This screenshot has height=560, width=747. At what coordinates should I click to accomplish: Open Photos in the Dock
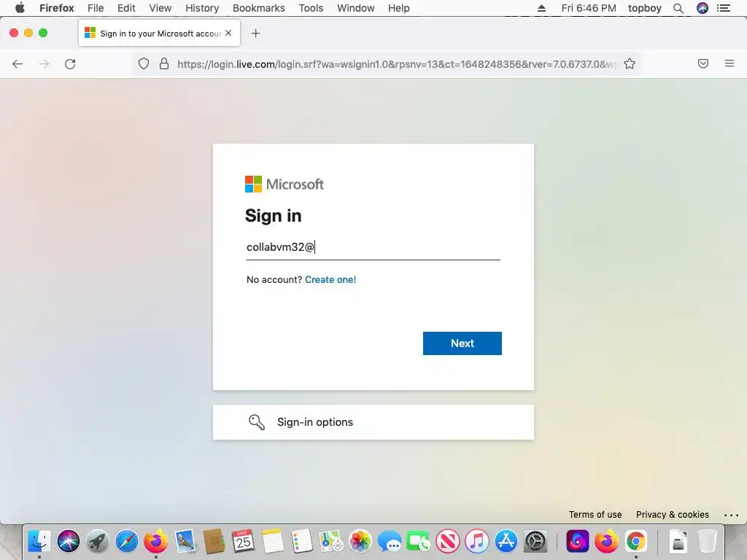(x=360, y=542)
